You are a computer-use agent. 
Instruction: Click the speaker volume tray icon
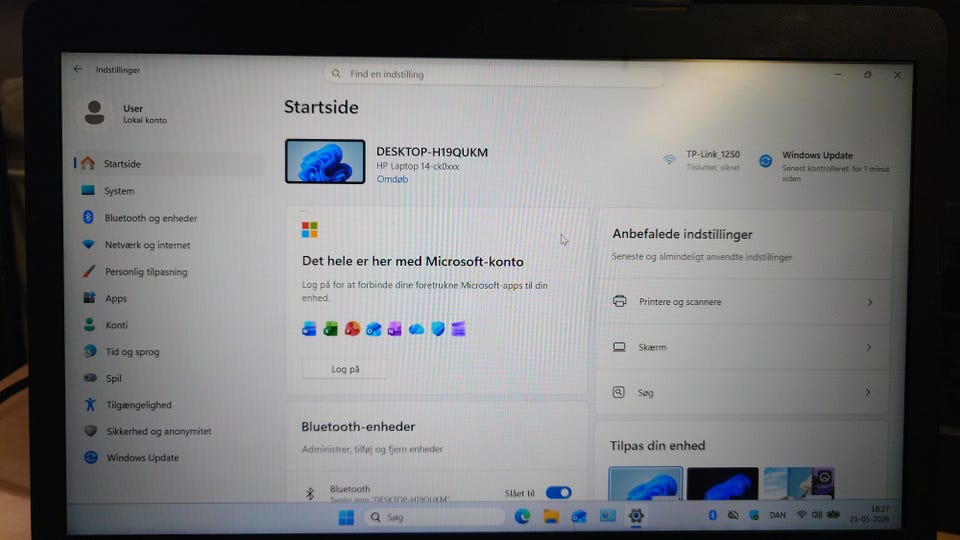coord(817,515)
